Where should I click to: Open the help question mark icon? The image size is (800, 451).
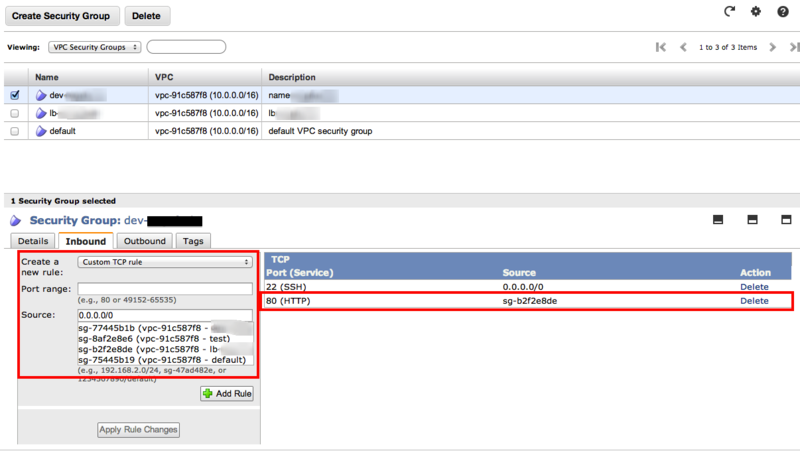click(783, 11)
